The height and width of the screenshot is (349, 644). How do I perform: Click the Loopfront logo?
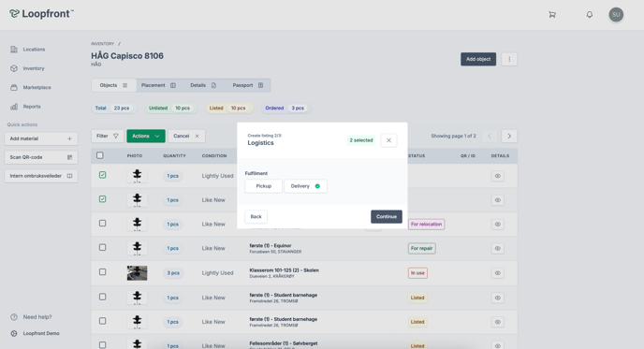point(41,14)
